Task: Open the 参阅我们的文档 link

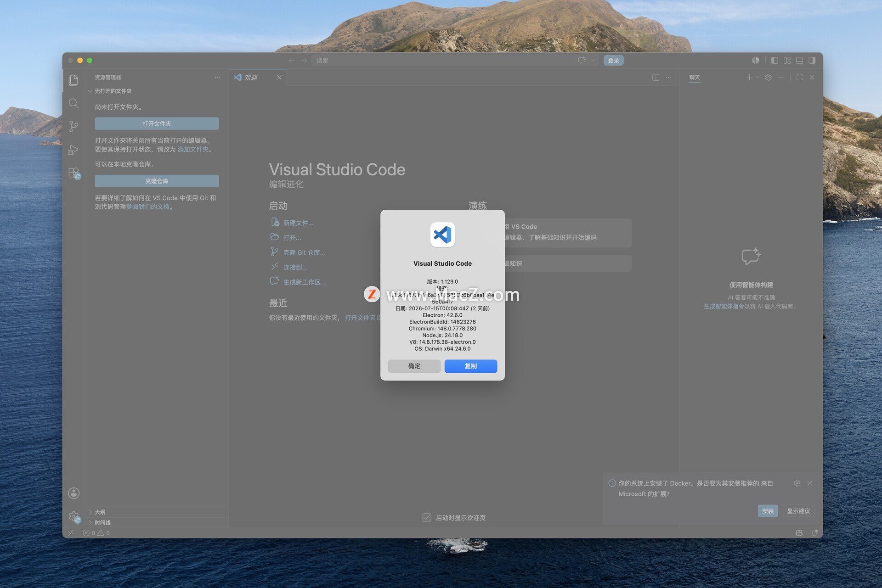Action: (148, 207)
